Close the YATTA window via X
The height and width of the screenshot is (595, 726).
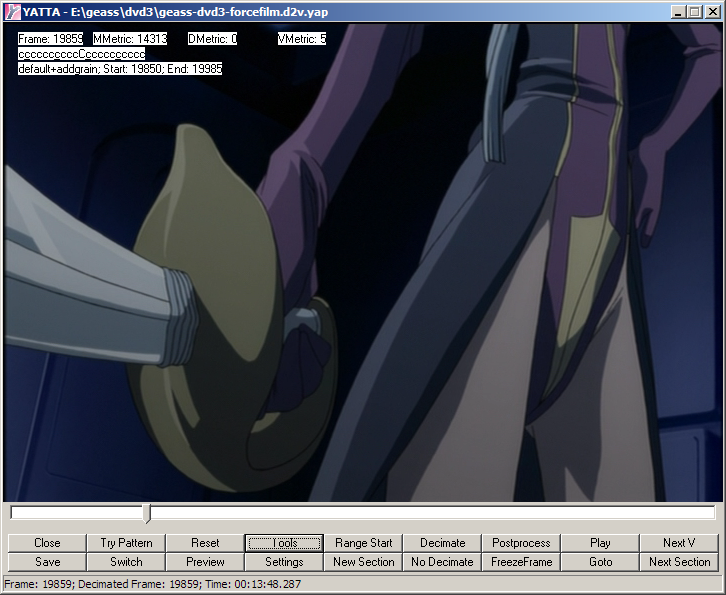[x=712, y=12]
